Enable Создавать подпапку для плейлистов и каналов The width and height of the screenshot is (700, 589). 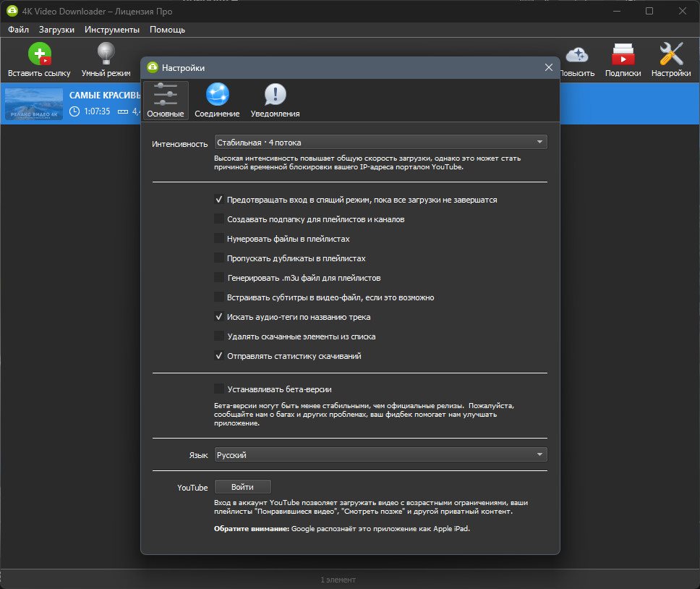[218, 219]
